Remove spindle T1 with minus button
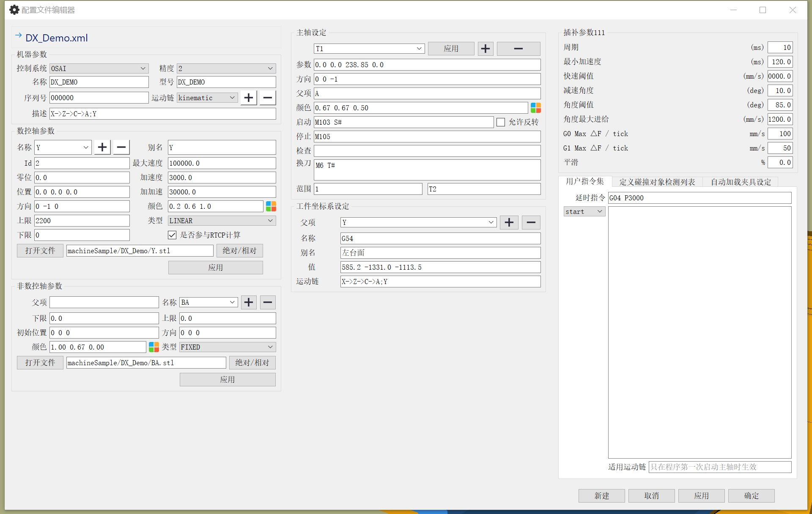 [518, 49]
